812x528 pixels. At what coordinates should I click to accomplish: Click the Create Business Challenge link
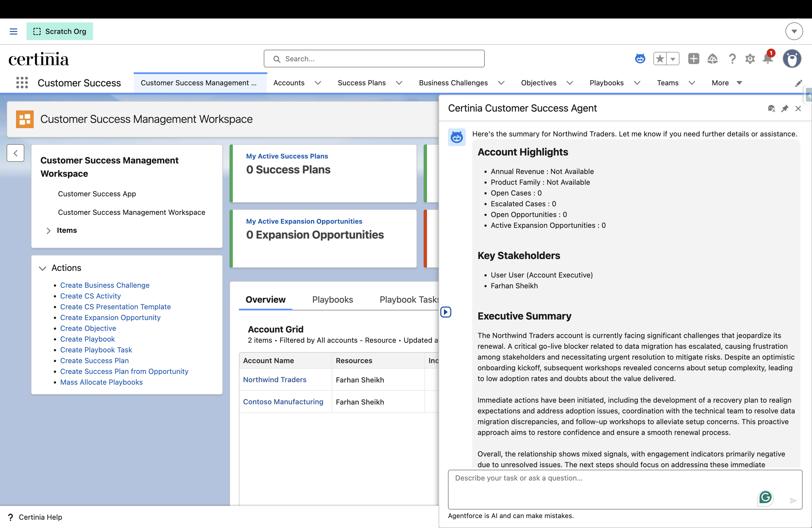point(105,285)
